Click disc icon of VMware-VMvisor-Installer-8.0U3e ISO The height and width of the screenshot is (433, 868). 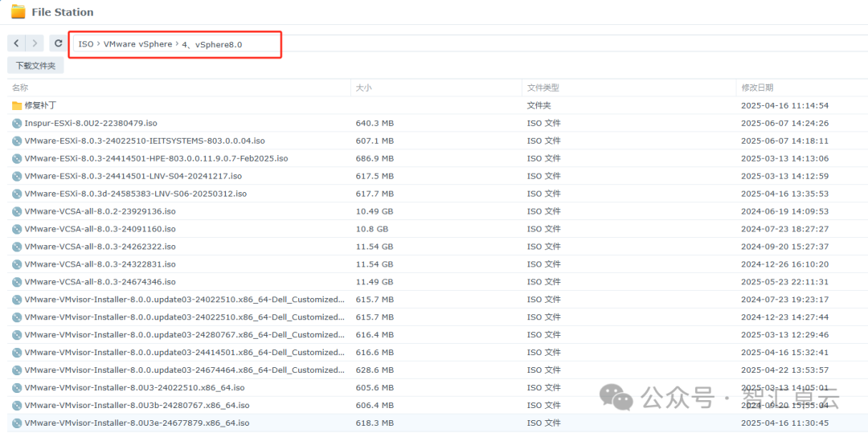(17, 423)
